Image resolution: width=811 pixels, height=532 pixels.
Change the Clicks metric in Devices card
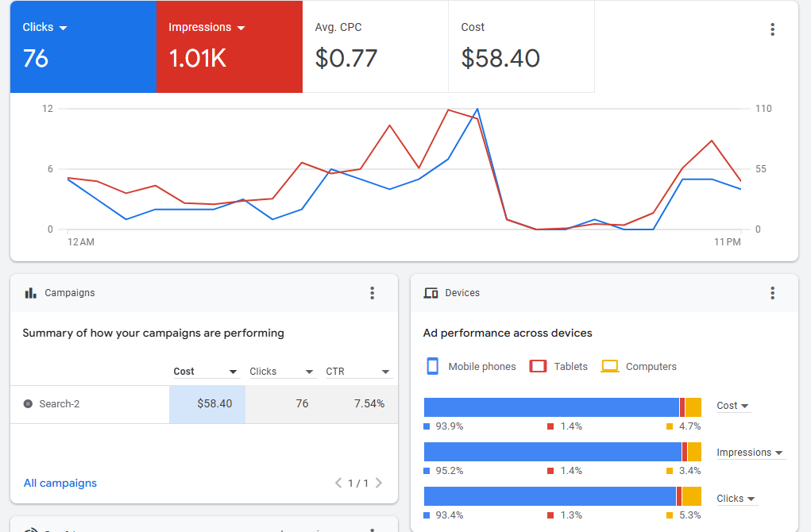tap(736, 499)
